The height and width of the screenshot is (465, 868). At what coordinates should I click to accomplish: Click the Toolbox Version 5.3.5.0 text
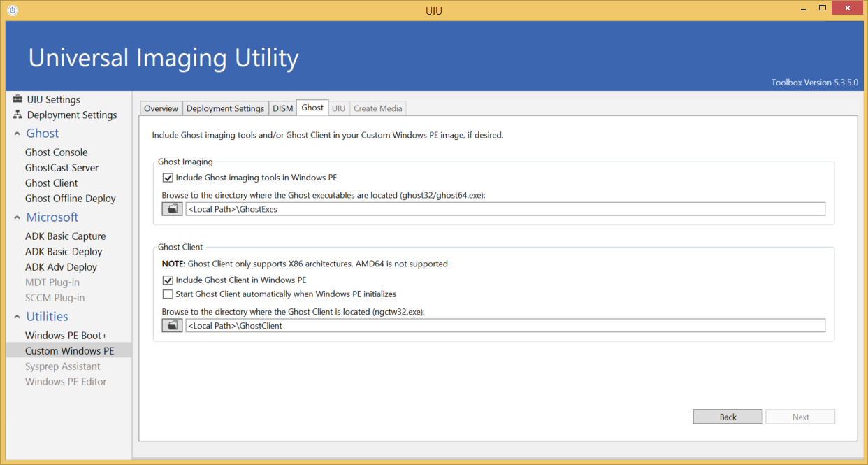814,82
